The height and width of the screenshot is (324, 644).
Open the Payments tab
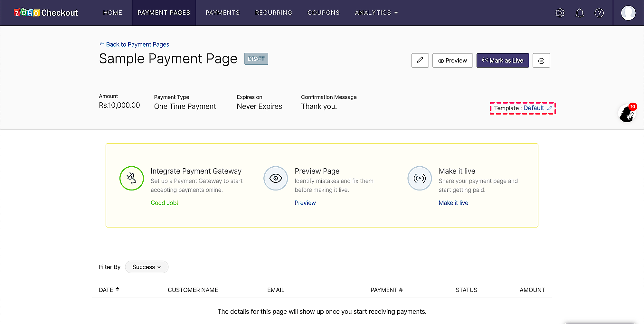coord(223,13)
